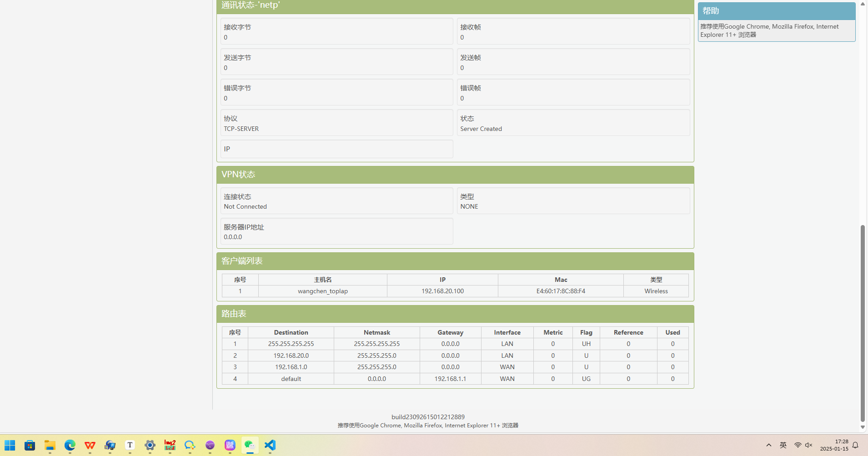Click the muted volume tray icon
Viewport: 868px width, 456px height.
[x=809, y=445]
